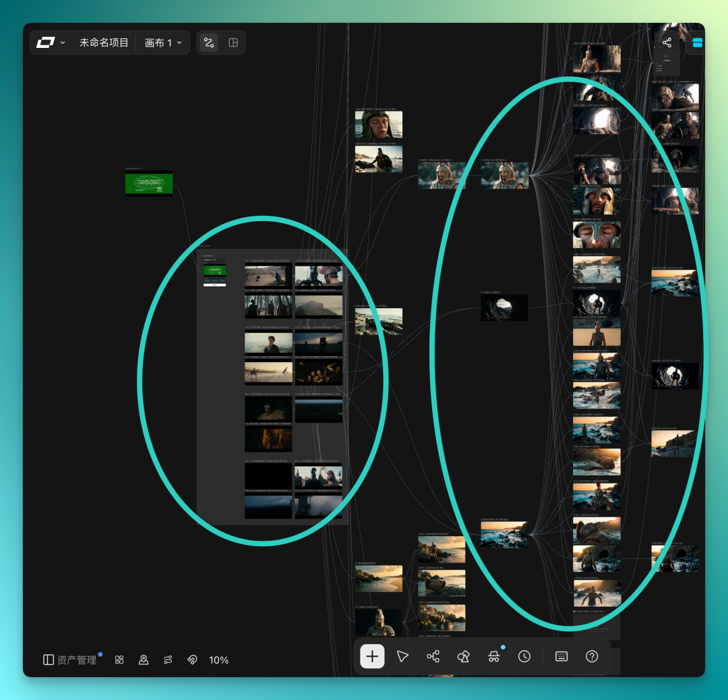Select the green storyboard thumbnail node
Image resolution: width=728 pixels, height=700 pixels.
149,183
